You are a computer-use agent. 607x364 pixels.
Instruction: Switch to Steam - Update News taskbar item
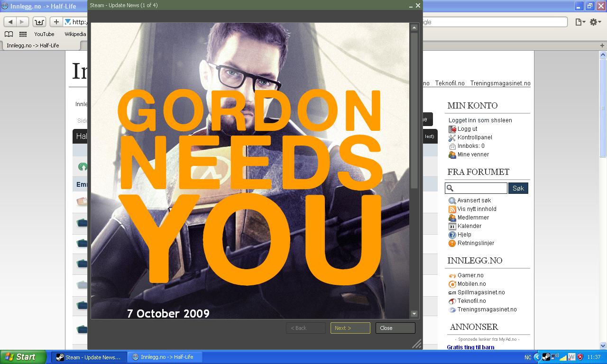tap(89, 357)
